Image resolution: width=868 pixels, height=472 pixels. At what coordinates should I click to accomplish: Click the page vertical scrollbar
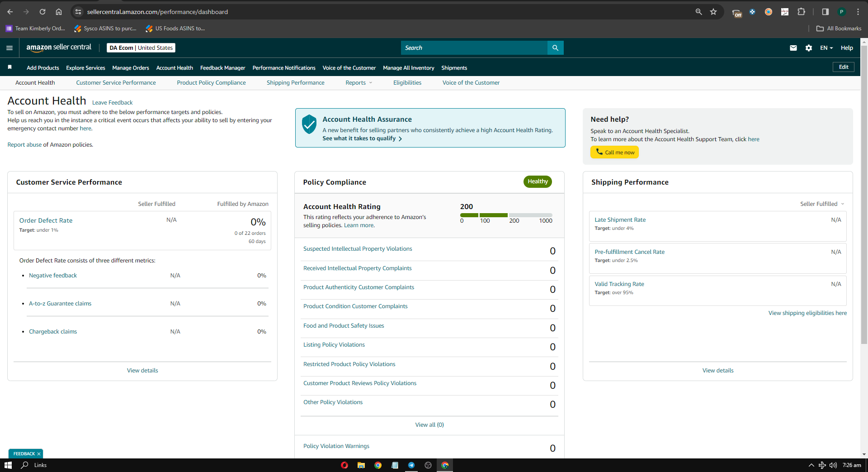click(864, 195)
